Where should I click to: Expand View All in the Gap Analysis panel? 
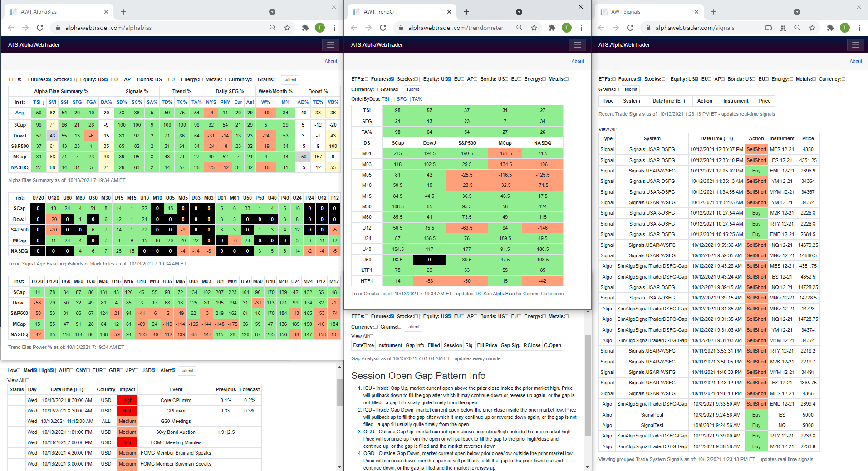(x=370, y=336)
